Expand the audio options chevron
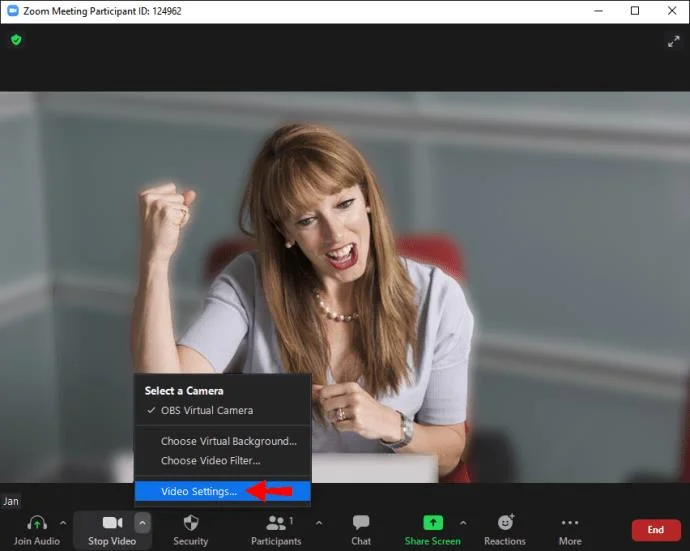Screen dimensions: 690x551 click(x=63, y=523)
